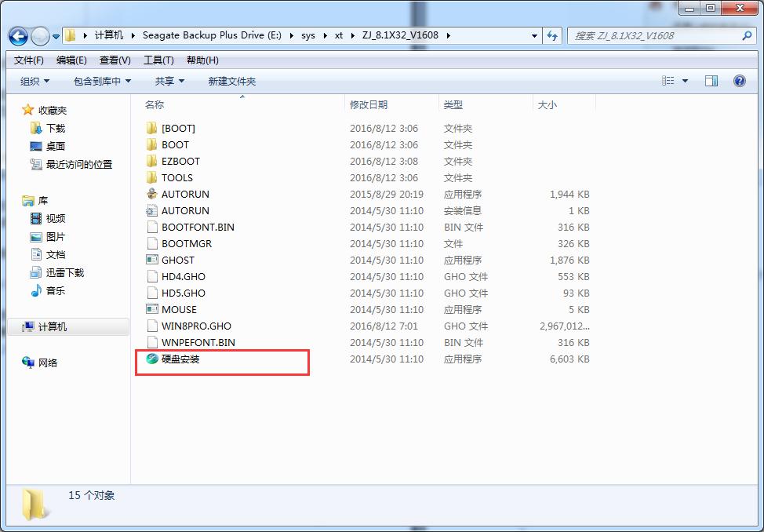Click the back navigation arrow
The height and width of the screenshot is (532, 764).
pos(19,36)
